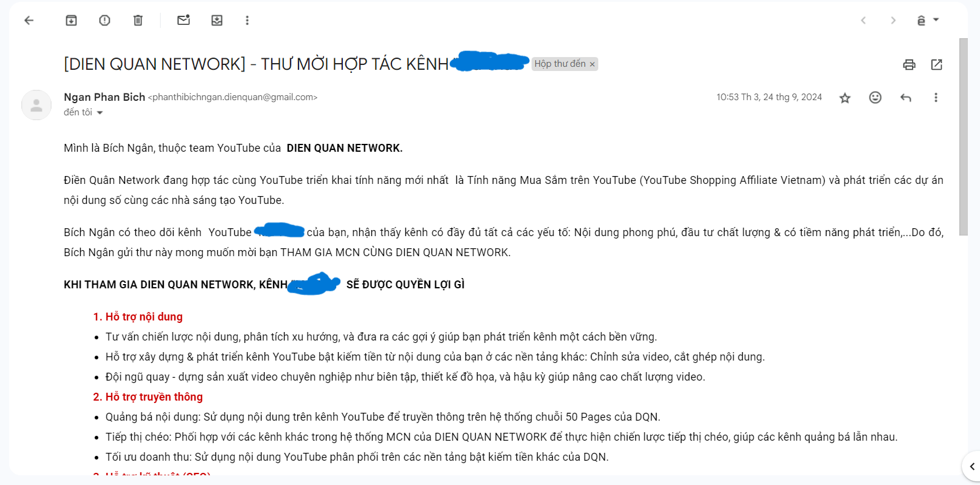Click the Move to icon
The height and width of the screenshot is (485, 980).
pos(217,20)
